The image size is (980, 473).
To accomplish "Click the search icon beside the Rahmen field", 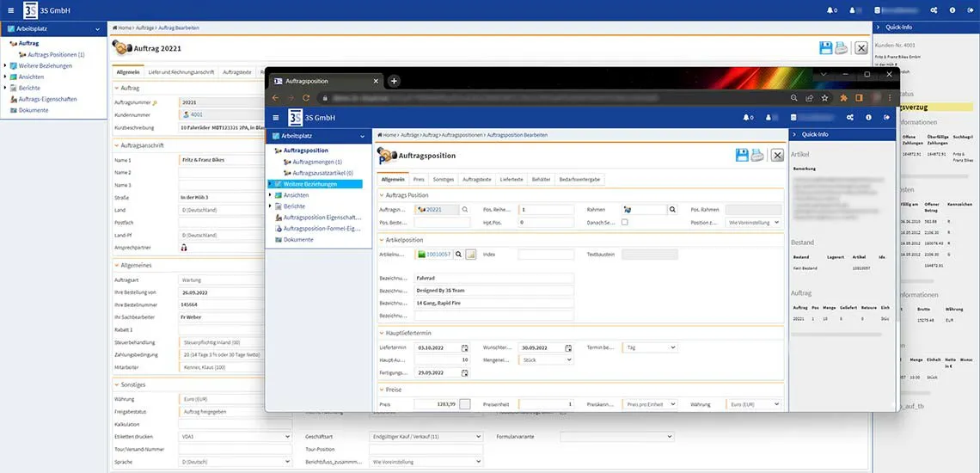I will point(672,209).
